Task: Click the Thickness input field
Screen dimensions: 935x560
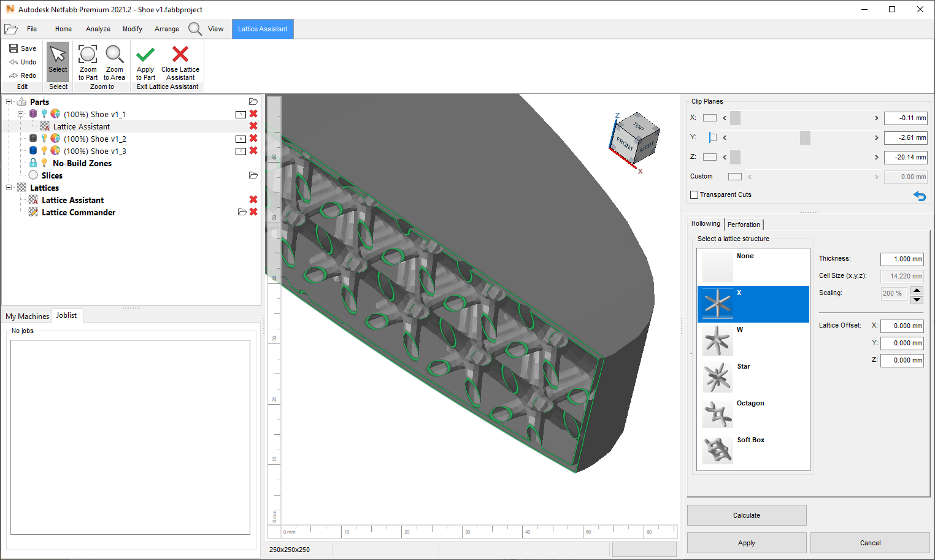Action: point(902,259)
